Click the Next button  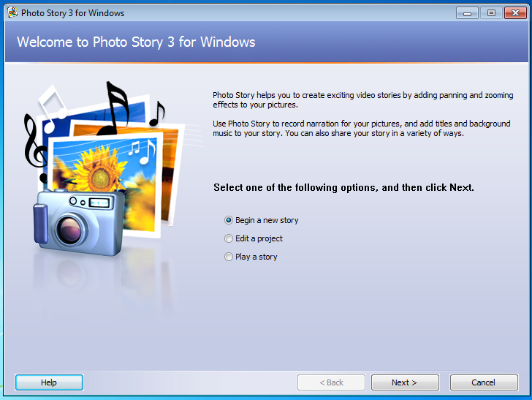click(405, 382)
